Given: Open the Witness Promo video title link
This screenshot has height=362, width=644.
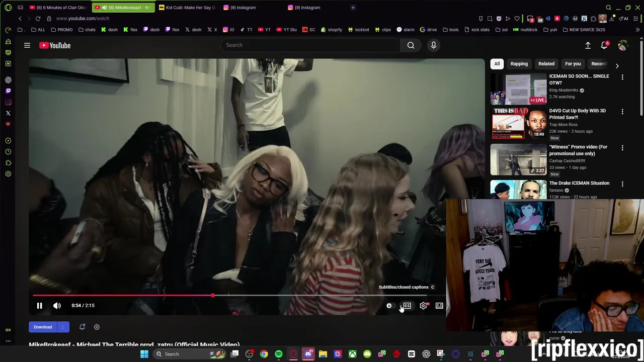Looking at the screenshot, I should [579, 150].
